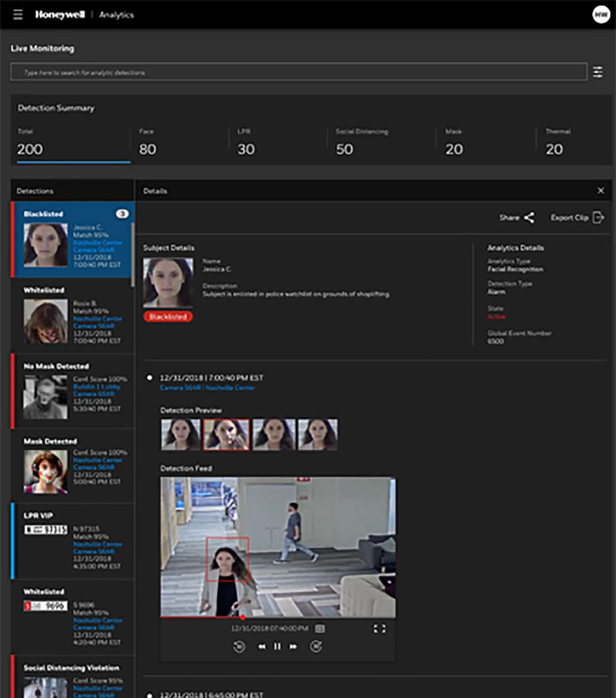Select the Thermal detections summary tab

tap(558, 144)
